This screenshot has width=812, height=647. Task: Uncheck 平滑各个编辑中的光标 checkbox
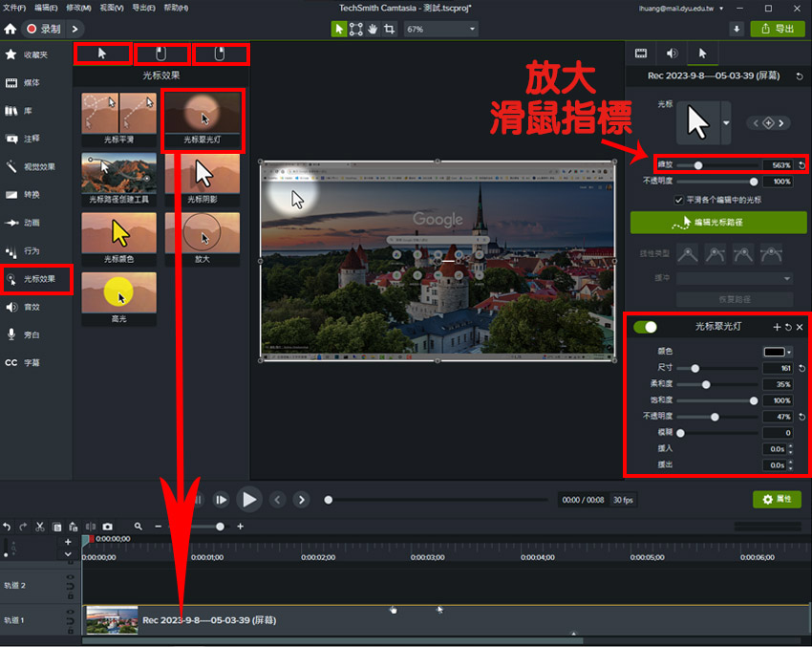[x=678, y=200]
